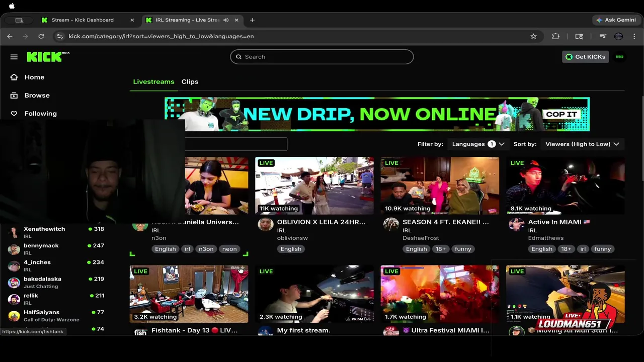The height and width of the screenshot is (362, 644).
Task: Click the funny tag under DeshaeFrost
Action: click(x=463, y=249)
